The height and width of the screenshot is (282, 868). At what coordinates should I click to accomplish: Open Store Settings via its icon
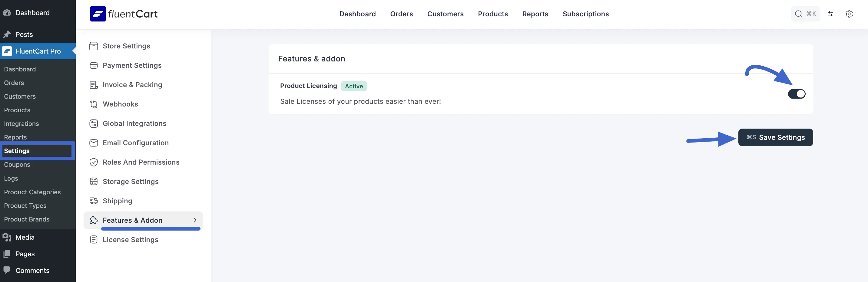(x=94, y=46)
